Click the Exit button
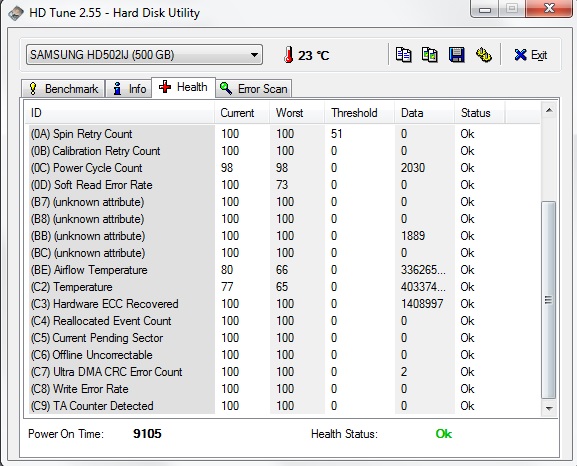The width and height of the screenshot is (577, 466). point(531,55)
